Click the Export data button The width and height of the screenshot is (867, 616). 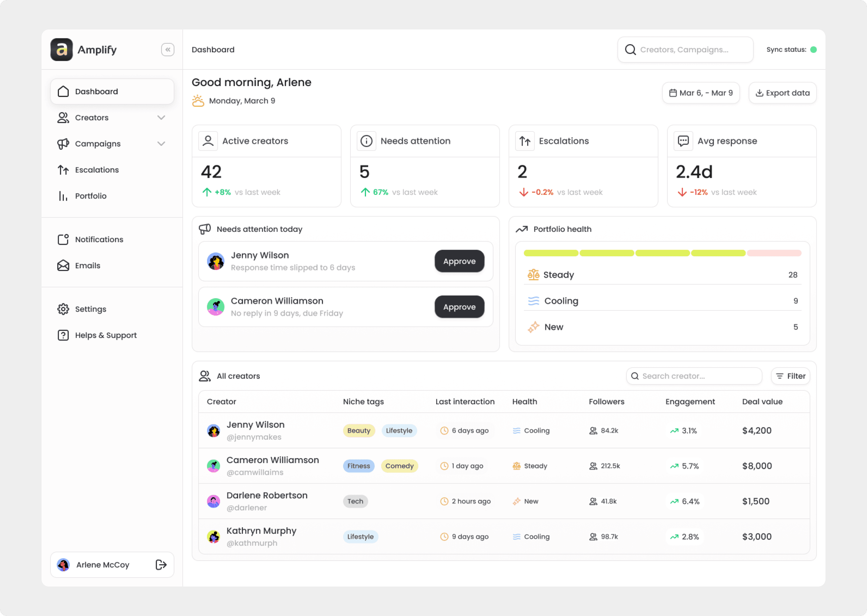782,93
